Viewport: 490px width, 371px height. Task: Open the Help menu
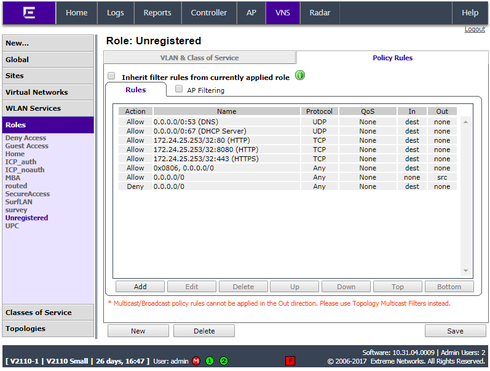470,13
